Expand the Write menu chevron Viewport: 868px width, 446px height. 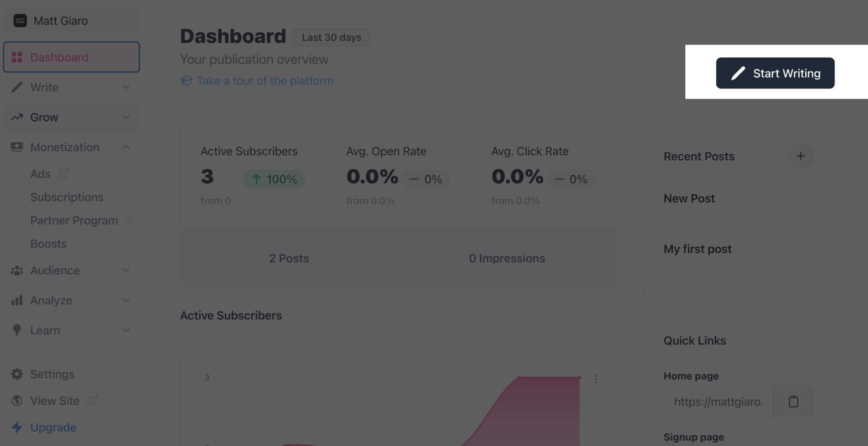(x=126, y=87)
